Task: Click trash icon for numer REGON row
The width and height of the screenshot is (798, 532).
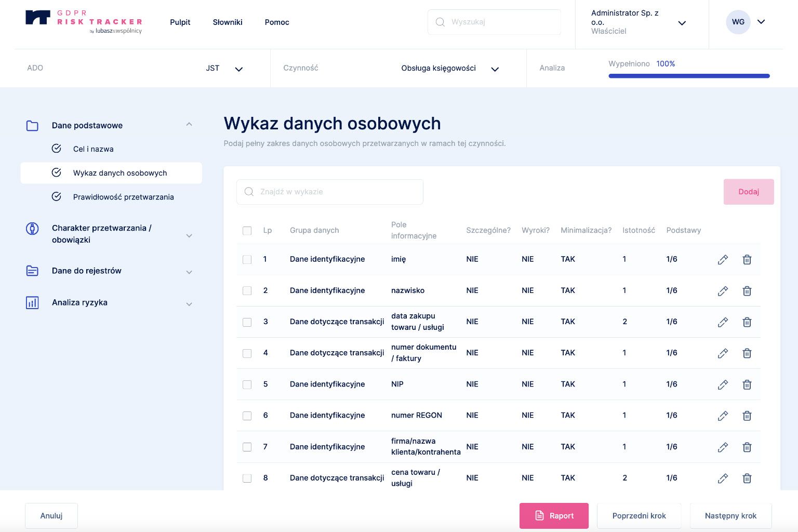Action: 747,416
